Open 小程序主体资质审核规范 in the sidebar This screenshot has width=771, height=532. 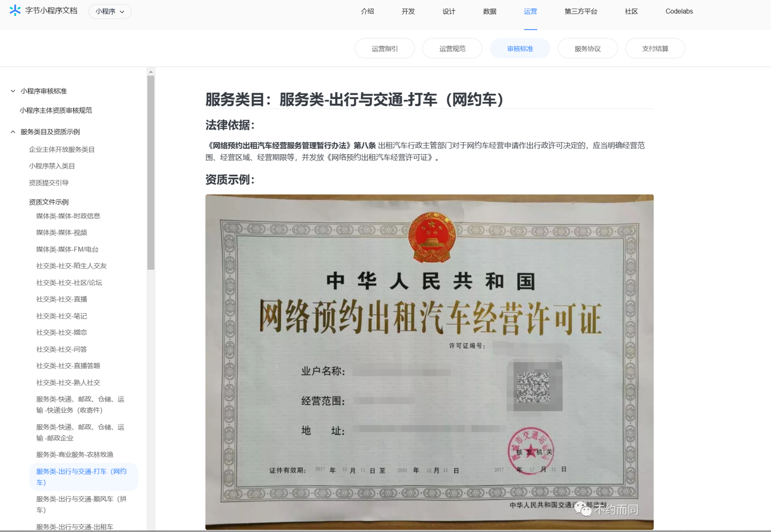click(56, 110)
